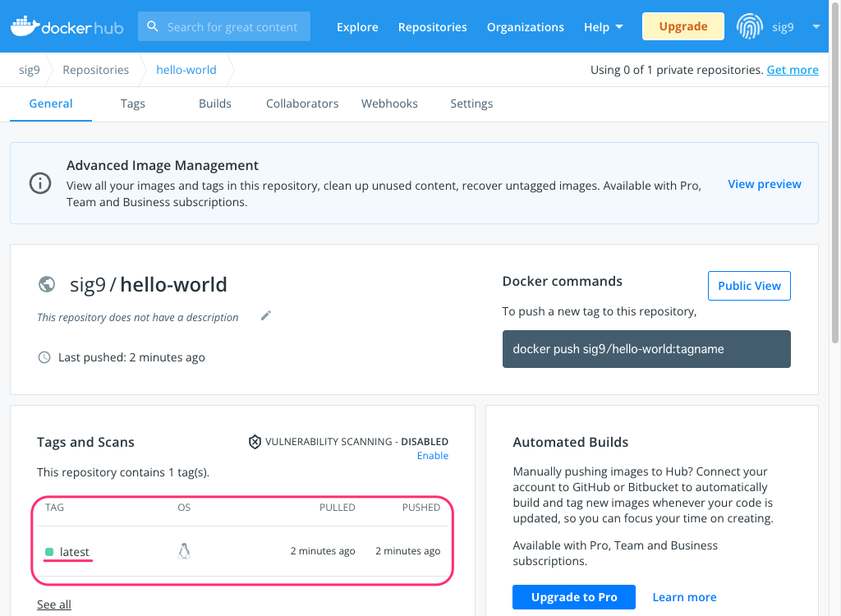Viewport: 841px width, 616px height.
Task: Click the green status dot by latest
Action: point(49,552)
